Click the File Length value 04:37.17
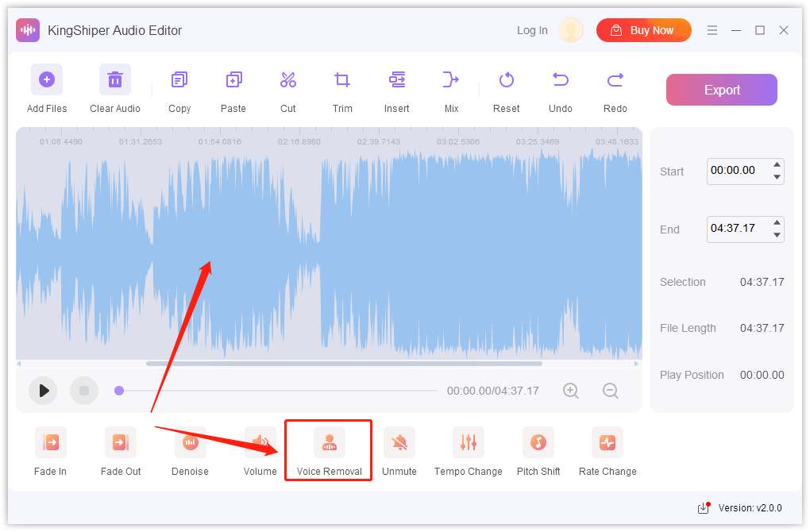 tap(762, 329)
